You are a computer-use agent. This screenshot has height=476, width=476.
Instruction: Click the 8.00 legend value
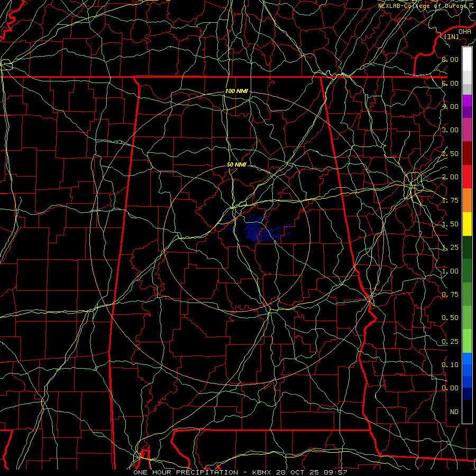(x=450, y=59)
